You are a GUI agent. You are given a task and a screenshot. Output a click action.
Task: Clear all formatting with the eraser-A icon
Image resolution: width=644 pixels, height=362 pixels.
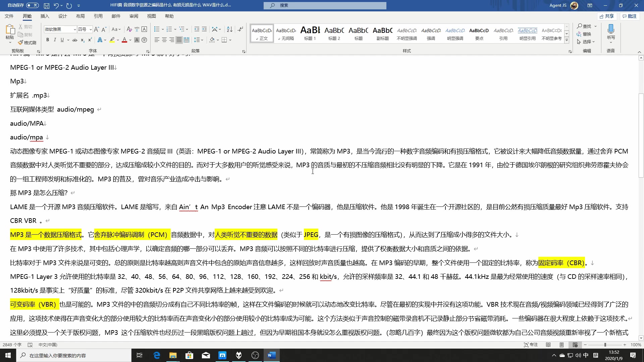pos(129,29)
